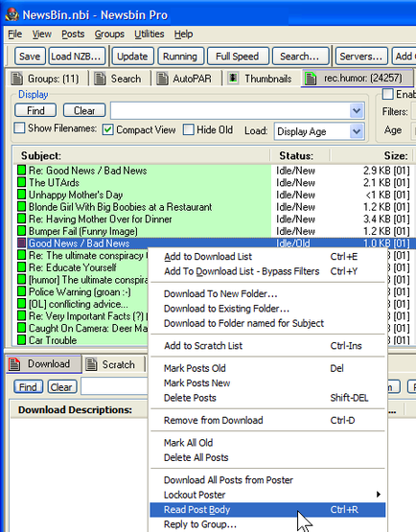Click the Scratch tab page icon
This screenshot has width=416, height=532.
point(91,364)
